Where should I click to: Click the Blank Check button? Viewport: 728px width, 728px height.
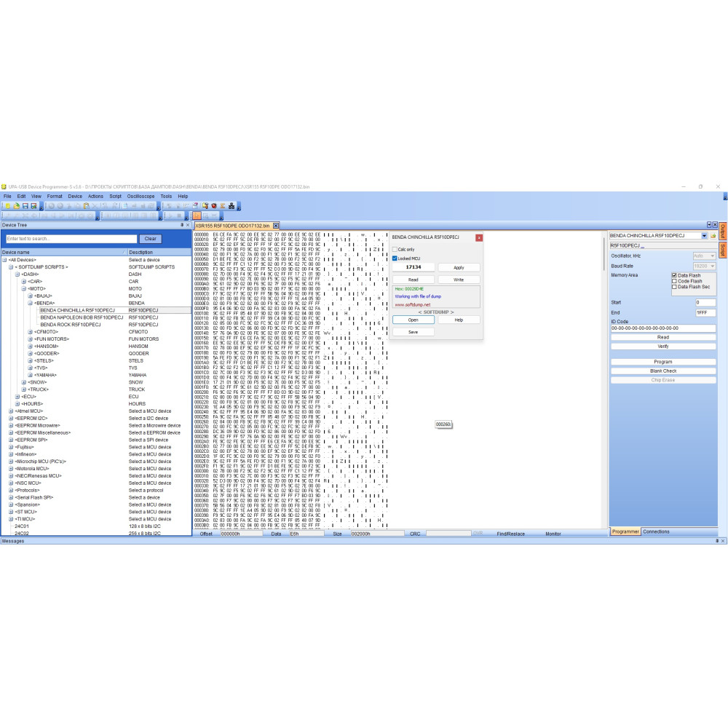tap(663, 371)
